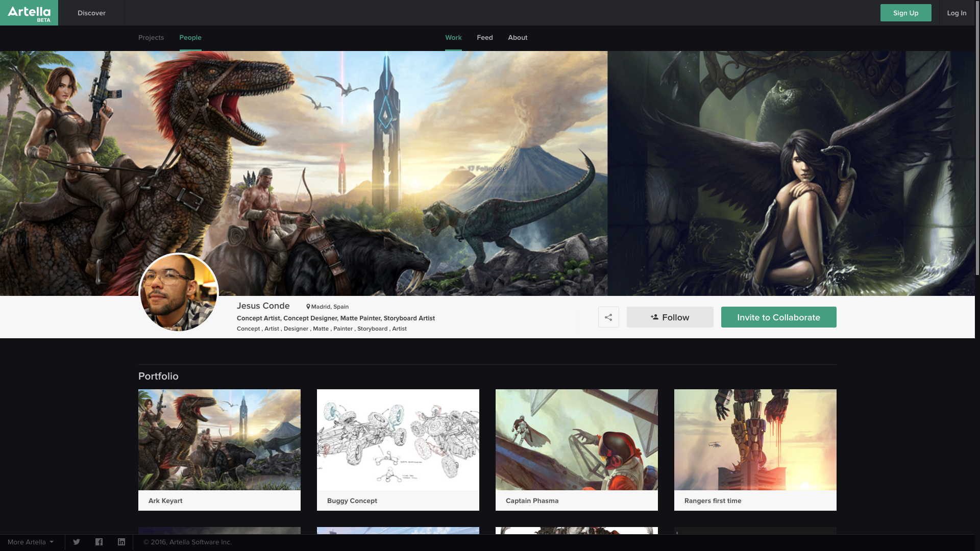The width and height of the screenshot is (980, 551).
Task: Open Facebook link in footer
Action: 99,542
